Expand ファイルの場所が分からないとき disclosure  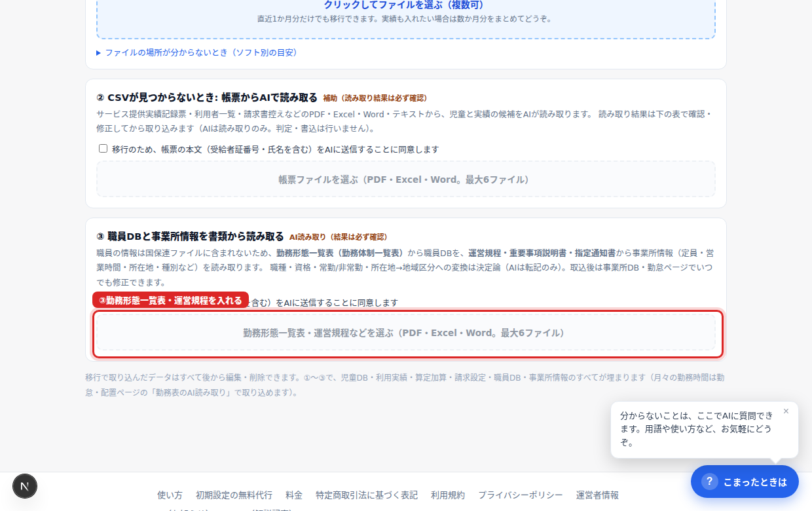tap(196, 52)
